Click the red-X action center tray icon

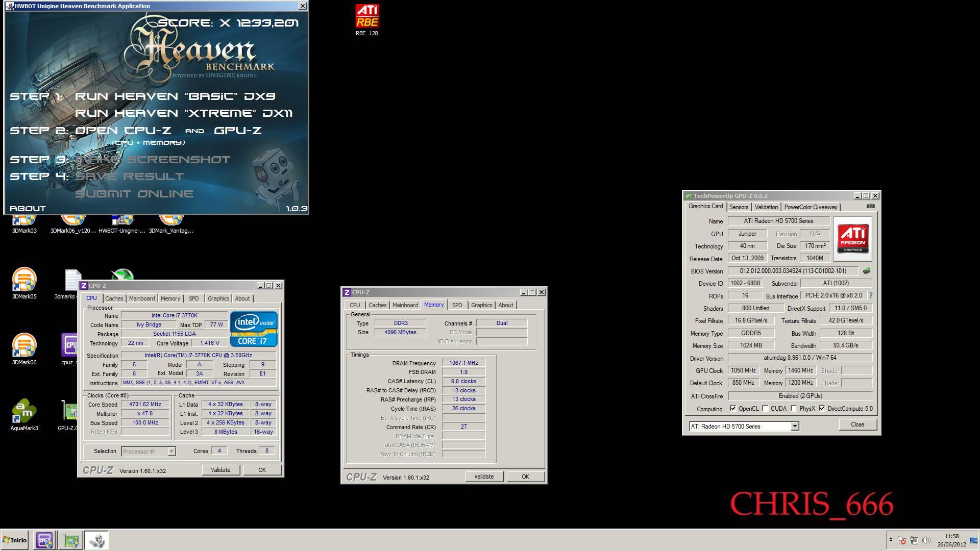902,540
